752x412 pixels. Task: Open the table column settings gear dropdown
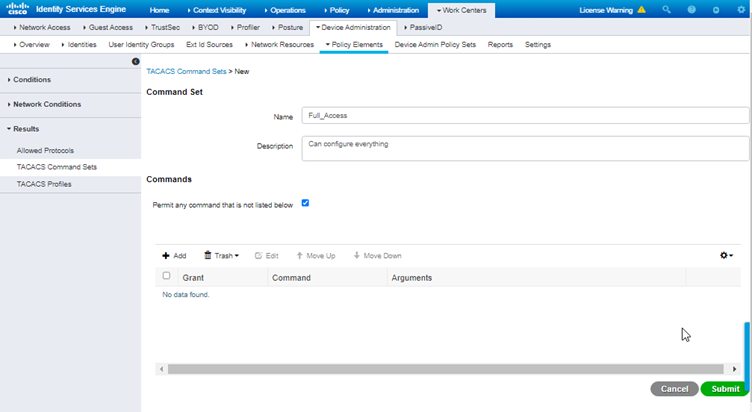point(726,256)
